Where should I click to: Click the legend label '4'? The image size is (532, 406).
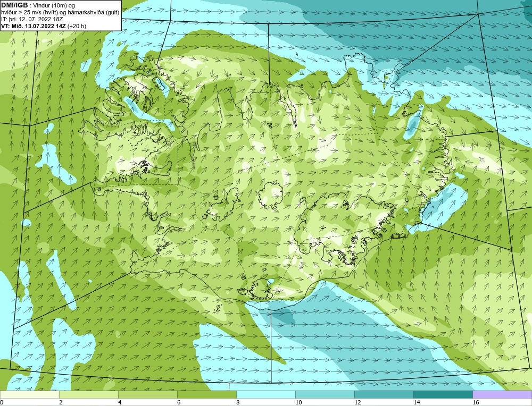point(120,402)
